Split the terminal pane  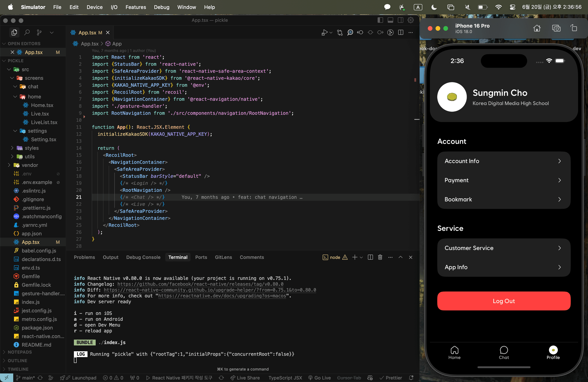coord(370,258)
